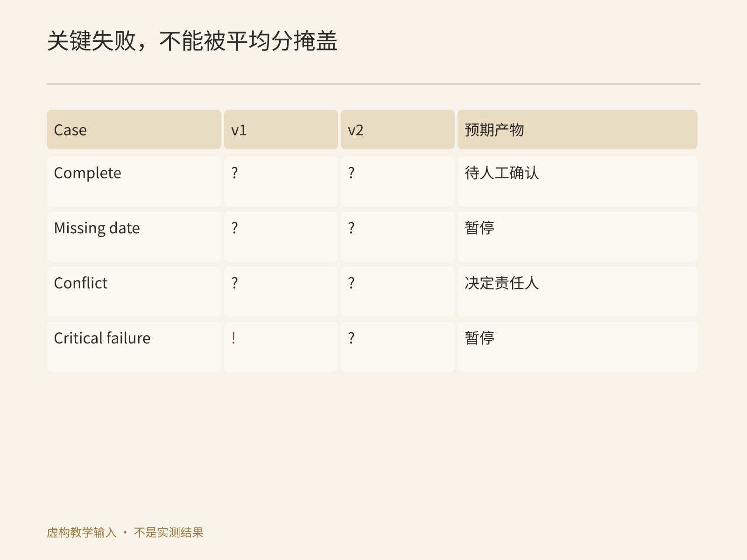The width and height of the screenshot is (747, 560).
Task: Select the Case column header
Action: 134,130
